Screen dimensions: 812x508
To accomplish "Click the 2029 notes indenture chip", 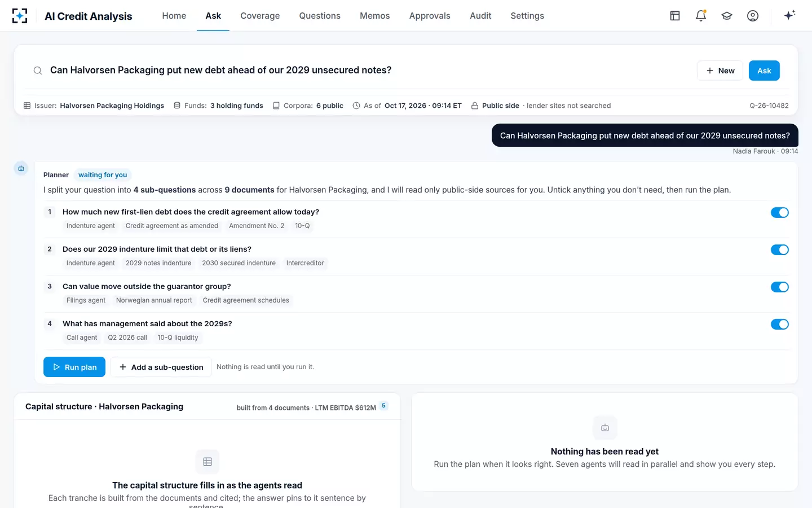I will [158, 263].
